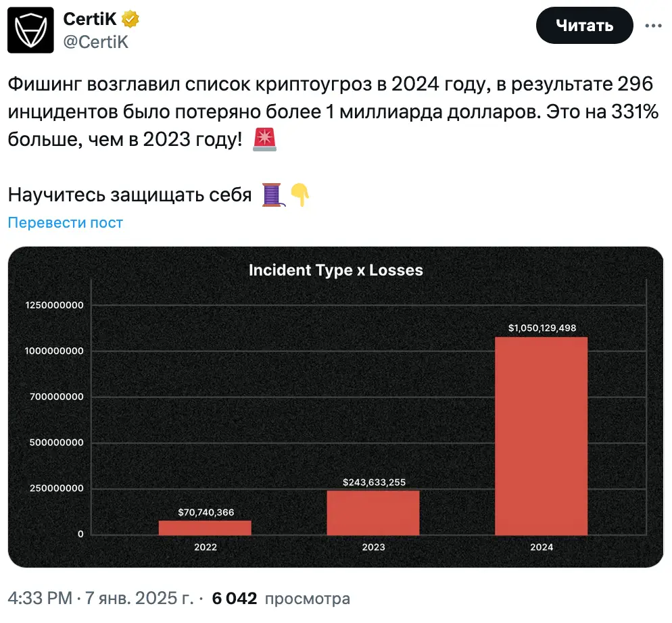Click the $1,050,129,498 value label
This screenshot has height=623, width=672.
click(542, 328)
